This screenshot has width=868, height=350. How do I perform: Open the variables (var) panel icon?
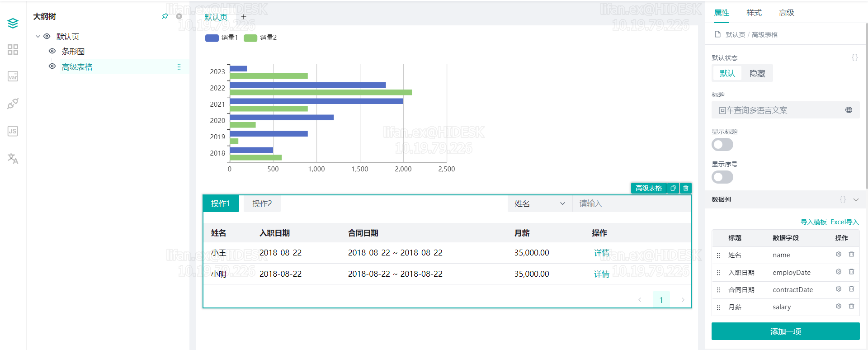tap(13, 76)
